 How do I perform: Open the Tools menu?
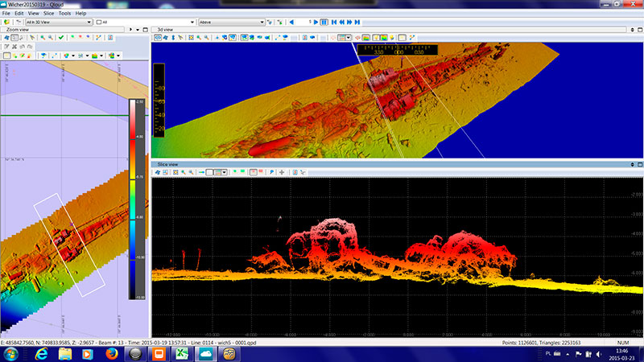click(x=64, y=14)
